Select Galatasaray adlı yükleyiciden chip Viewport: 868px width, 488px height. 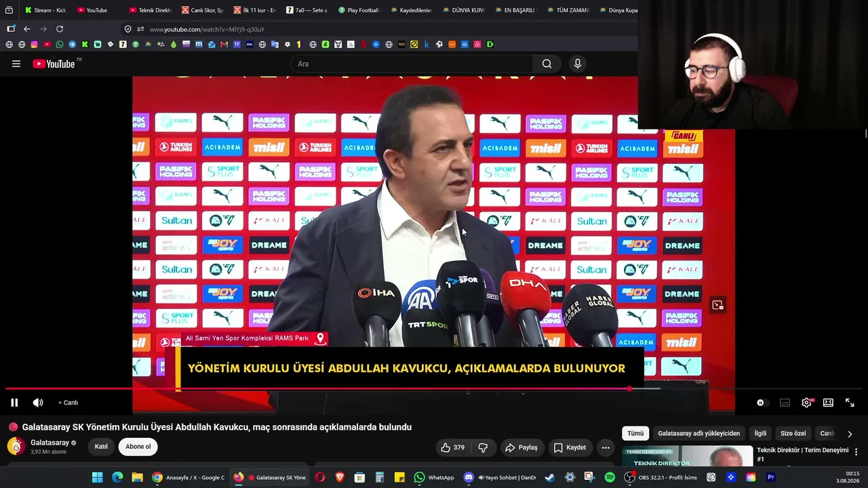[x=698, y=433]
